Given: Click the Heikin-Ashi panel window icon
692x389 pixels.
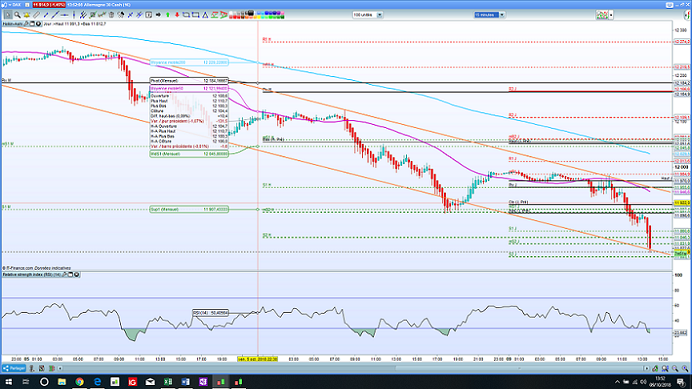Looking at the screenshot, I should [32, 23].
